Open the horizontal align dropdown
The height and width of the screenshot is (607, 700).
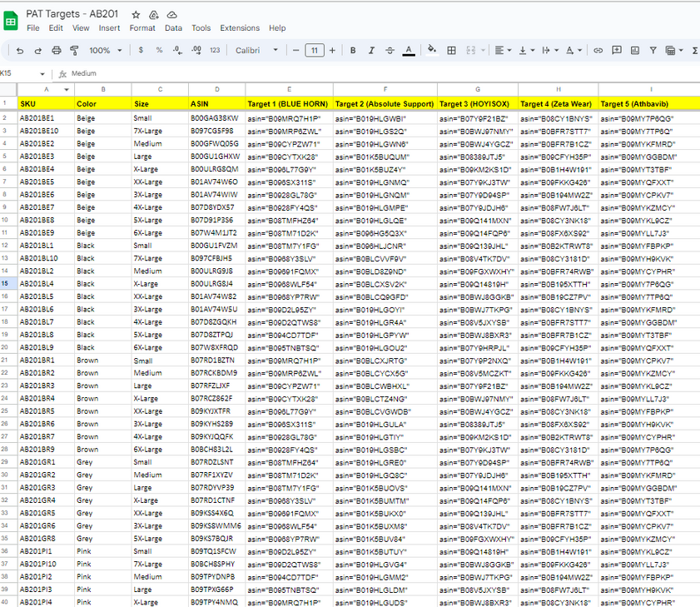pos(503,51)
